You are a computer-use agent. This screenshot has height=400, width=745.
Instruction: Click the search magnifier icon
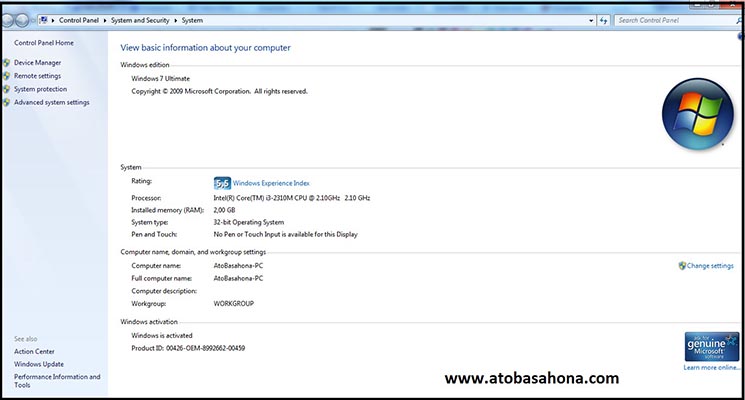739,20
